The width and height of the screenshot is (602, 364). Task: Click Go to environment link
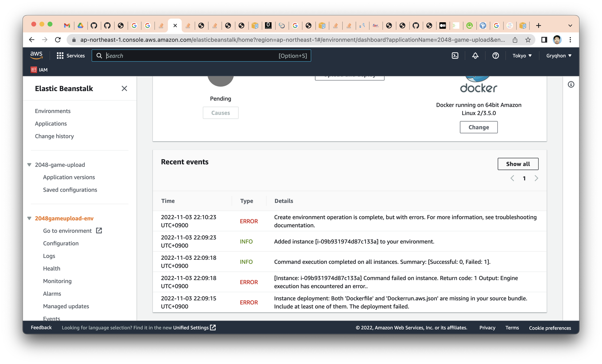click(67, 231)
